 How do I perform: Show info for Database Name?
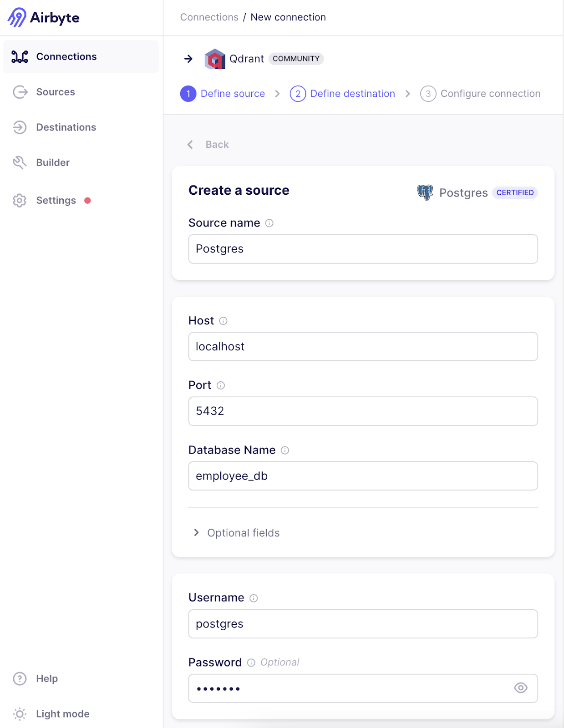(285, 450)
